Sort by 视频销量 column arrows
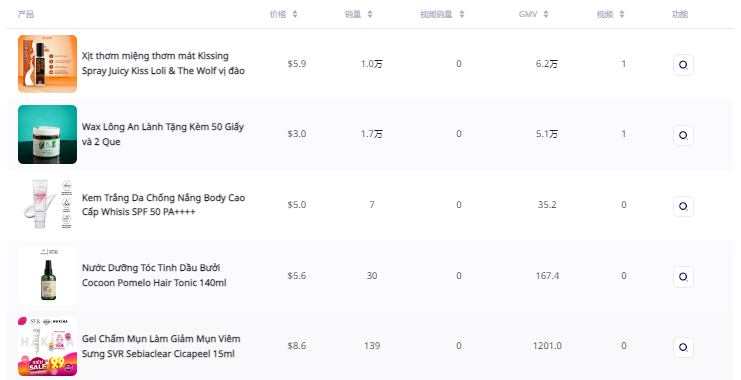This screenshot has height=380, width=741. point(462,14)
